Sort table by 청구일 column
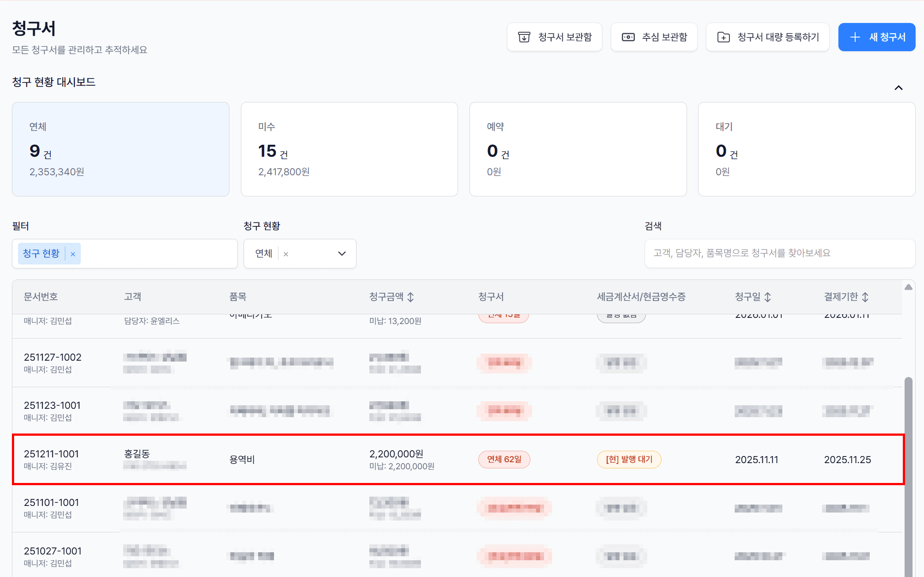 click(x=768, y=297)
